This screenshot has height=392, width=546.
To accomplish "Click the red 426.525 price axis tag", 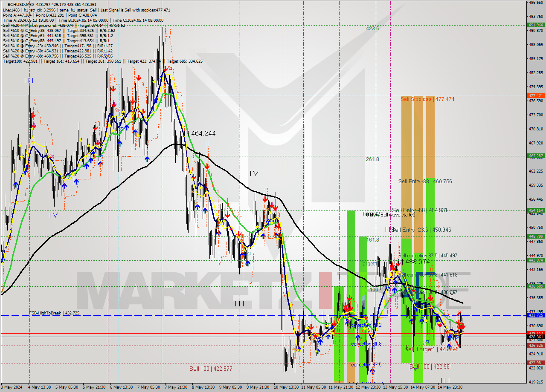I will 536,346.
